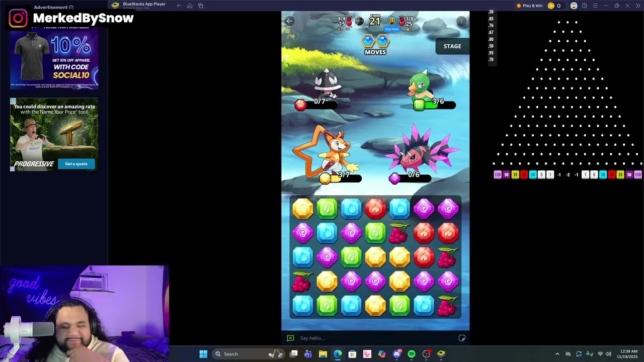Tap the cherry in the second board row
Image resolution: width=644 pixels, height=362 pixels.
point(399,233)
